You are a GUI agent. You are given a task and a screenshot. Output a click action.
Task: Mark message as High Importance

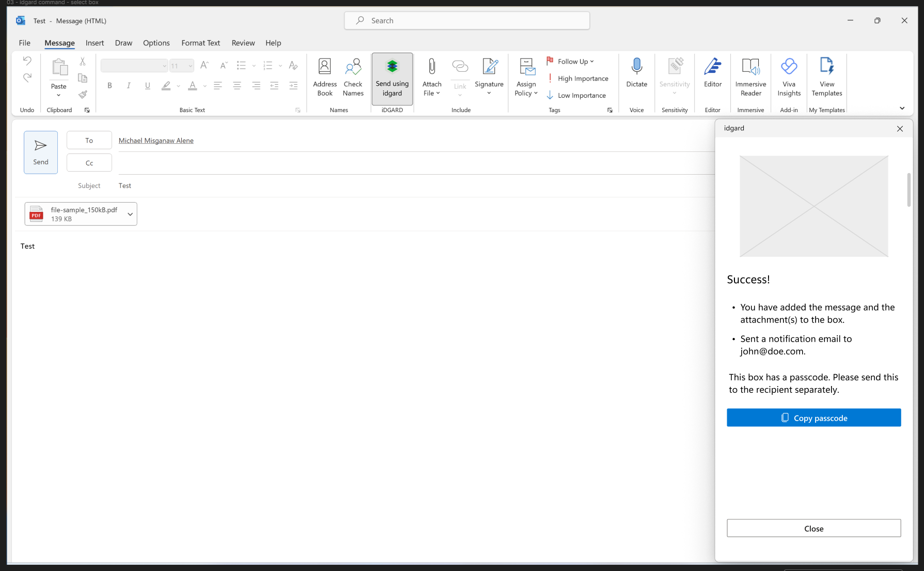click(x=578, y=79)
